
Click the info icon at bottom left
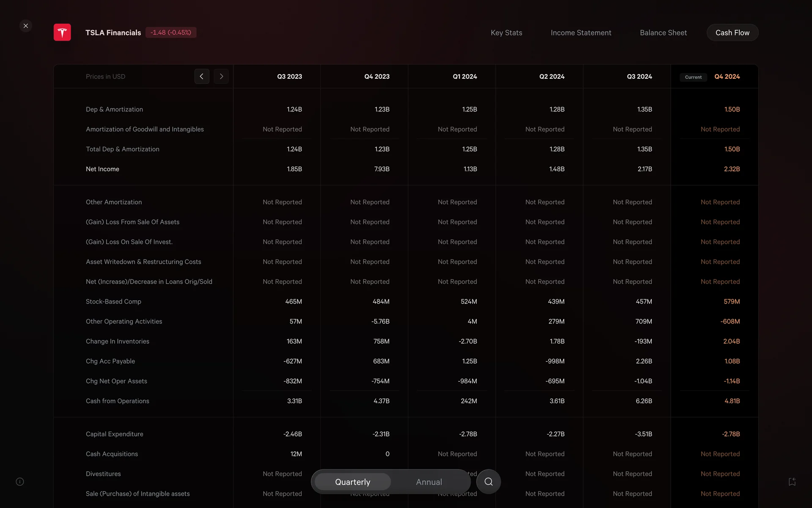coord(20,482)
